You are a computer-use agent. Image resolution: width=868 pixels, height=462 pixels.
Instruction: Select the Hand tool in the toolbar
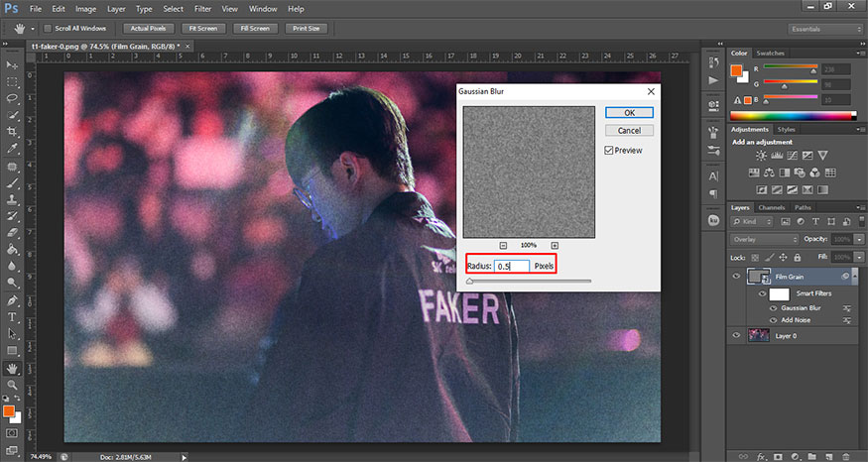coord(13,368)
